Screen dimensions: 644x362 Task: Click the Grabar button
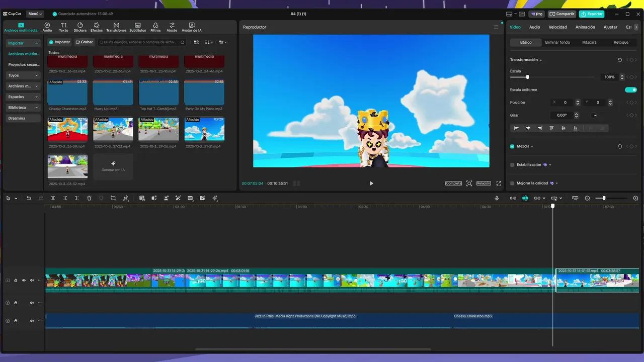(x=85, y=42)
